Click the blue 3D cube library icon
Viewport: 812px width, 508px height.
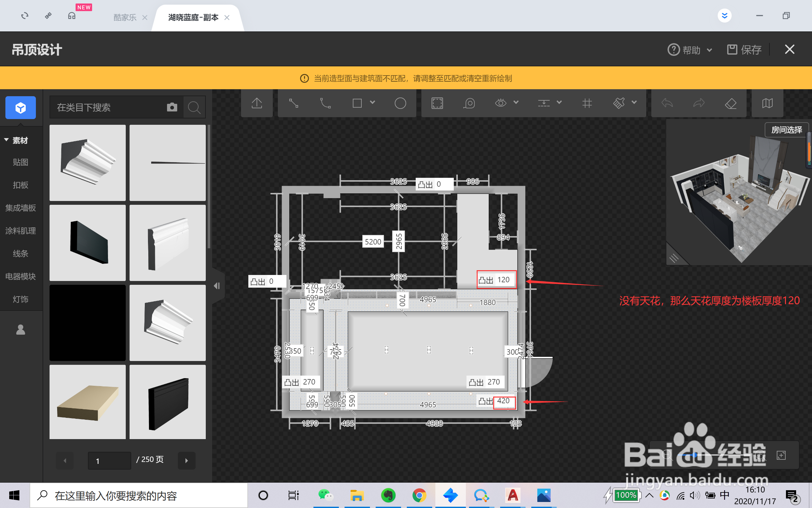[21, 108]
